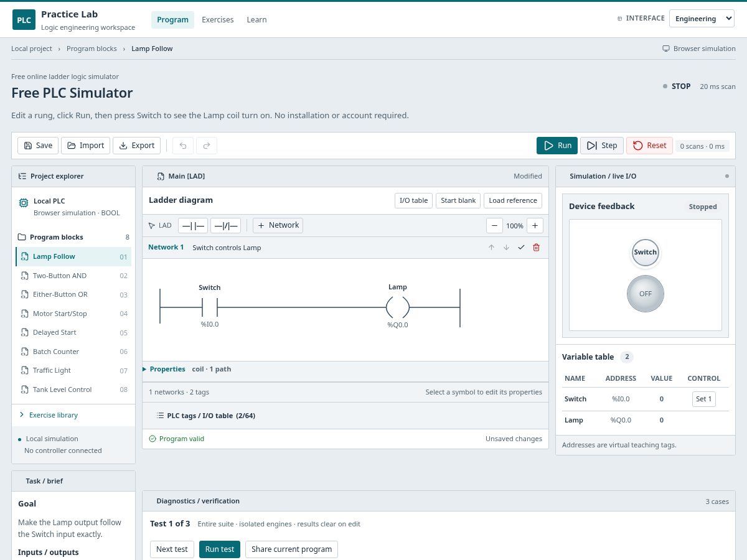Click the Main [LAD] file icon
Viewport: 747px width, 560px height.
coord(161,176)
